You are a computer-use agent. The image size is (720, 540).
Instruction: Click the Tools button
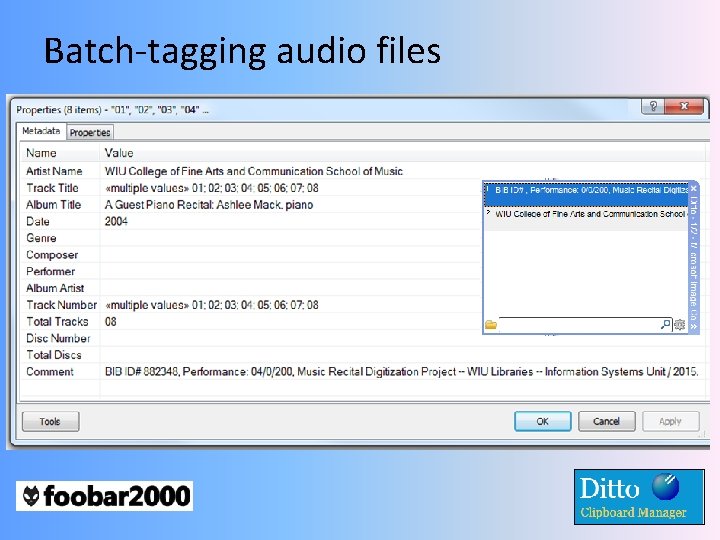(x=51, y=421)
